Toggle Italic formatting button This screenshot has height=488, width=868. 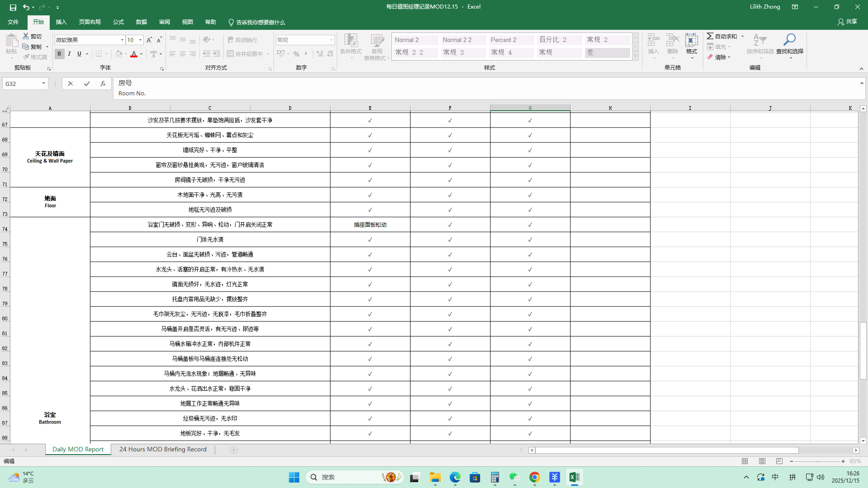(x=69, y=54)
